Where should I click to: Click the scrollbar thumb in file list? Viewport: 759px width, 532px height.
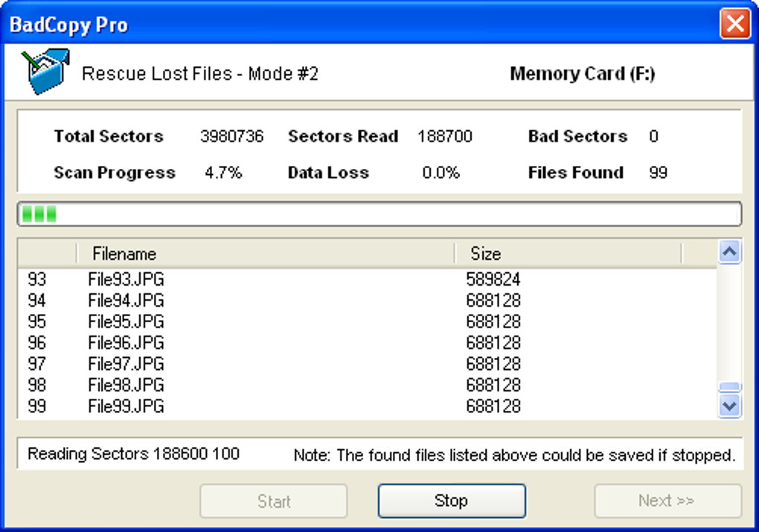click(x=729, y=387)
